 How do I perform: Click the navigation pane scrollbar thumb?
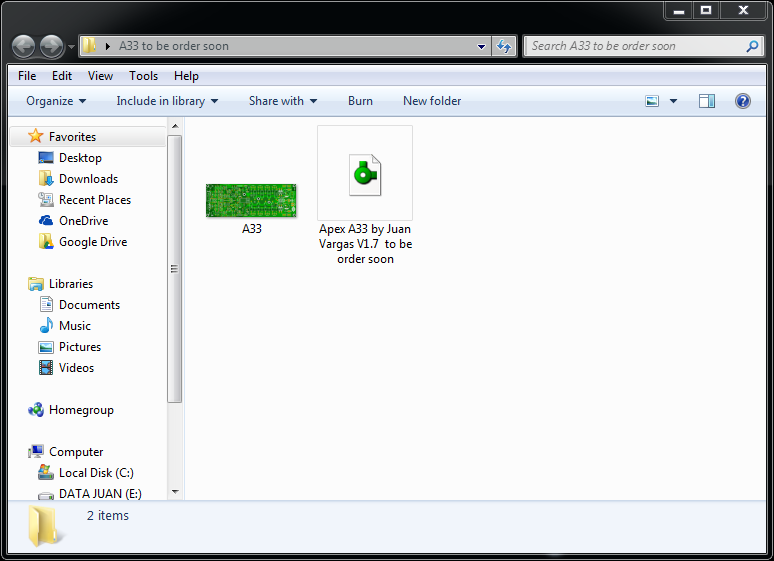[x=175, y=269]
